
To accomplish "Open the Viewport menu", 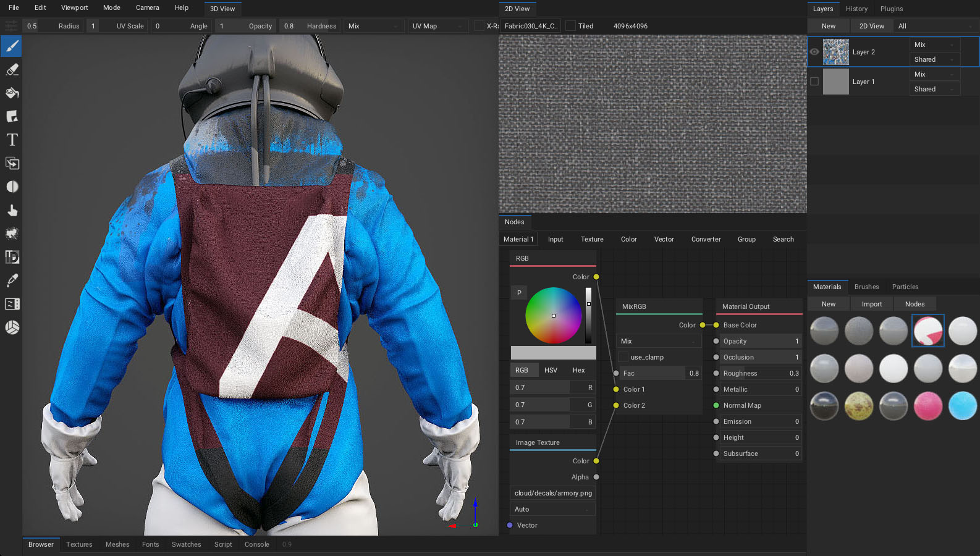I will tap(74, 7).
